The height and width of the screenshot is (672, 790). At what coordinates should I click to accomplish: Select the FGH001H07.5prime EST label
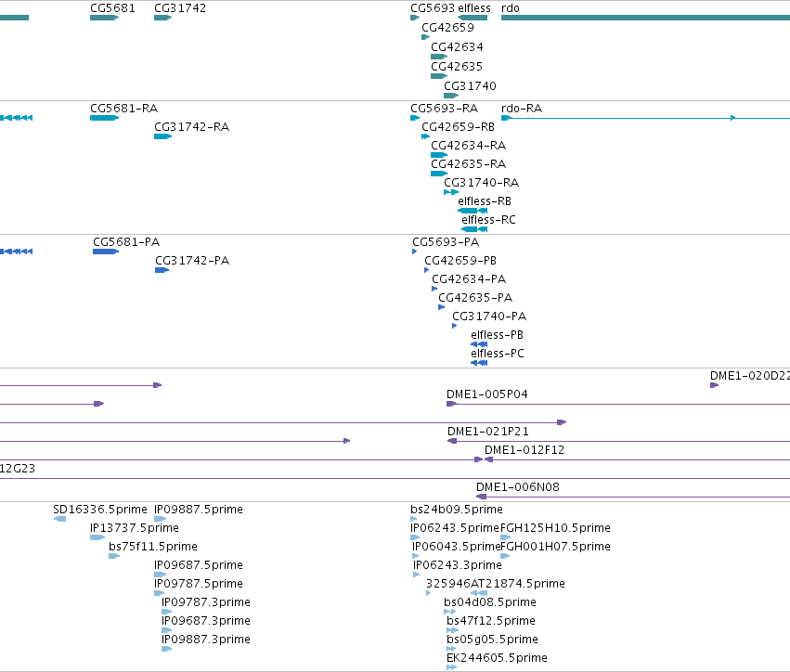tap(555, 547)
